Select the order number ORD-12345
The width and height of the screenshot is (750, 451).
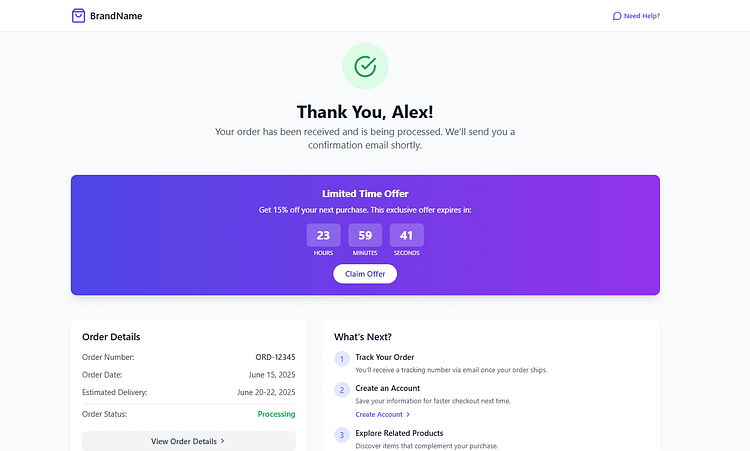coord(276,357)
